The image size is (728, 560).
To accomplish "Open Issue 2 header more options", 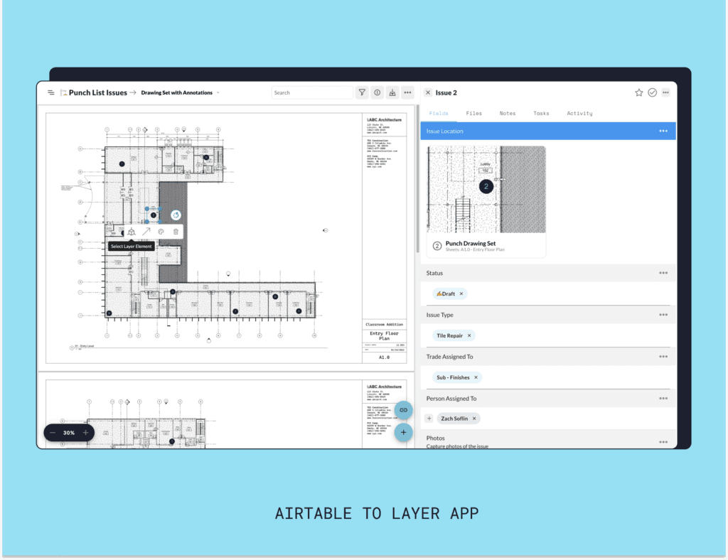I will tap(665, 93).
